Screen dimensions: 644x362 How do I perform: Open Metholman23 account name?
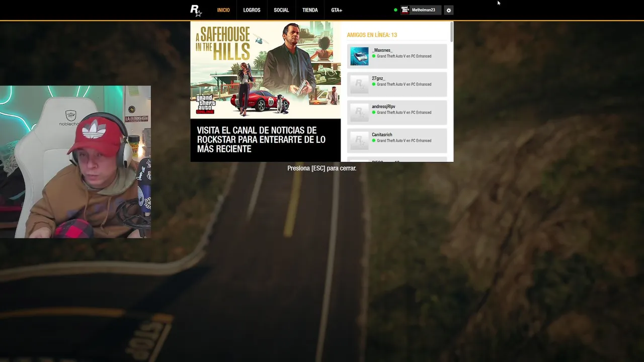click(x=424, y=10)
